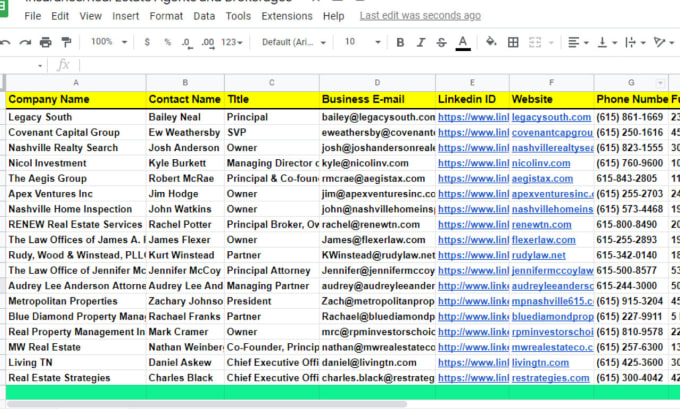Screen dimensions: 680x409
Task: Click the Print icon
Action: click(46, 43)
